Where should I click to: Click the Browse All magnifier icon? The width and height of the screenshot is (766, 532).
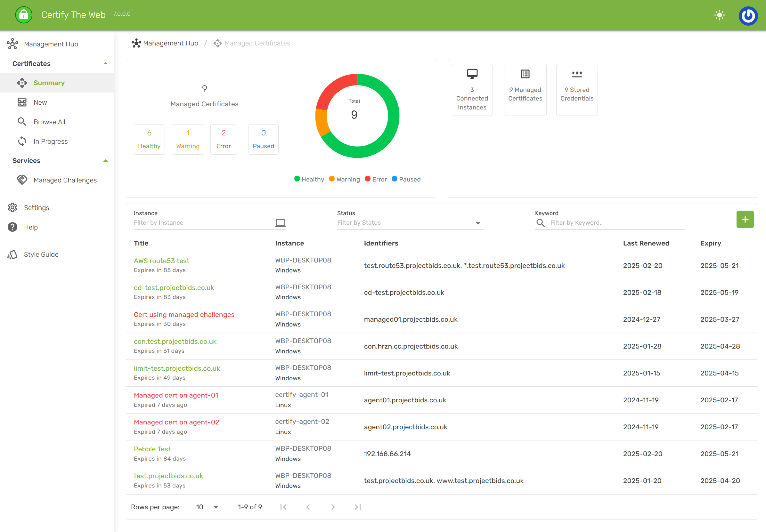coord(22,121)
